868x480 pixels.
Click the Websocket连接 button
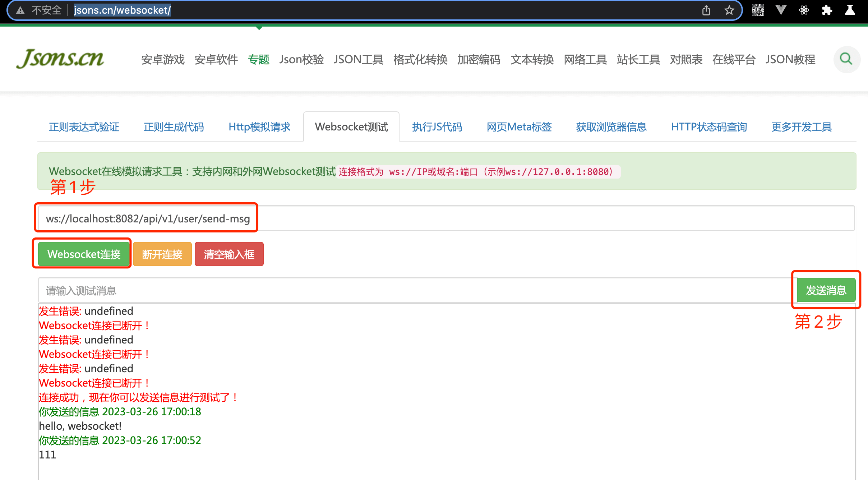[x=84, y=254]
